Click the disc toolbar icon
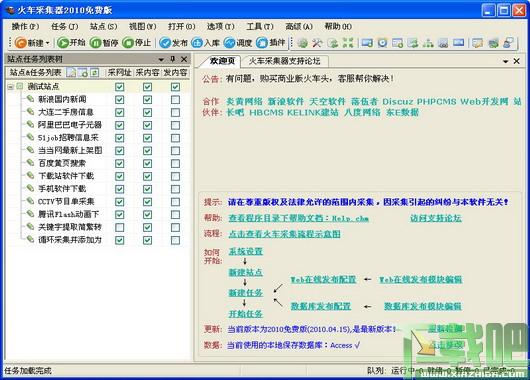The image size is (530, 380). tap(382, 43)
